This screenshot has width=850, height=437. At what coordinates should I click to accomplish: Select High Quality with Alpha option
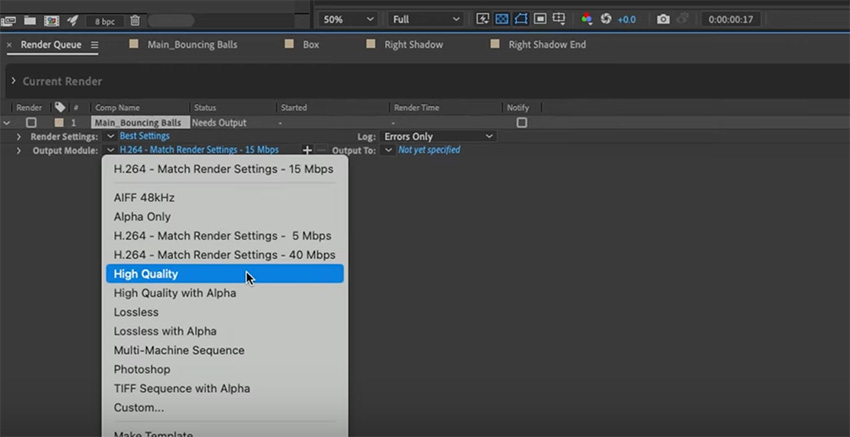point(175,293)
